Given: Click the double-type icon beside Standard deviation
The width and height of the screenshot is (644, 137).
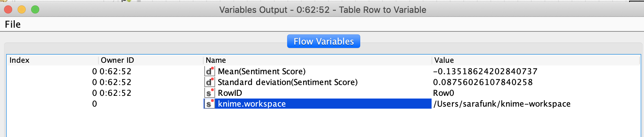Looking at the screenshot, I should tap(209, 82).
